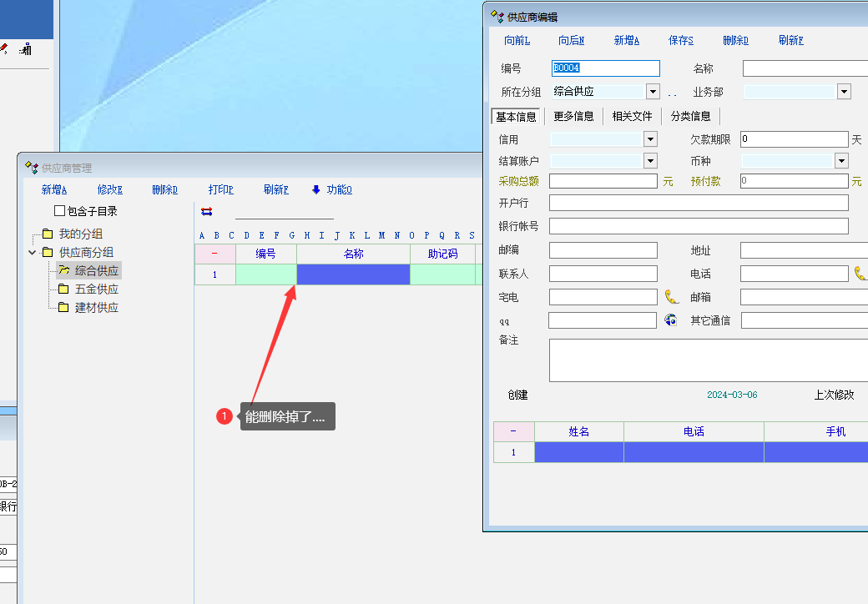Click the 供应商编辑 window title icon
The width and height of the screenshot is (868, 604).
(497, 16)
